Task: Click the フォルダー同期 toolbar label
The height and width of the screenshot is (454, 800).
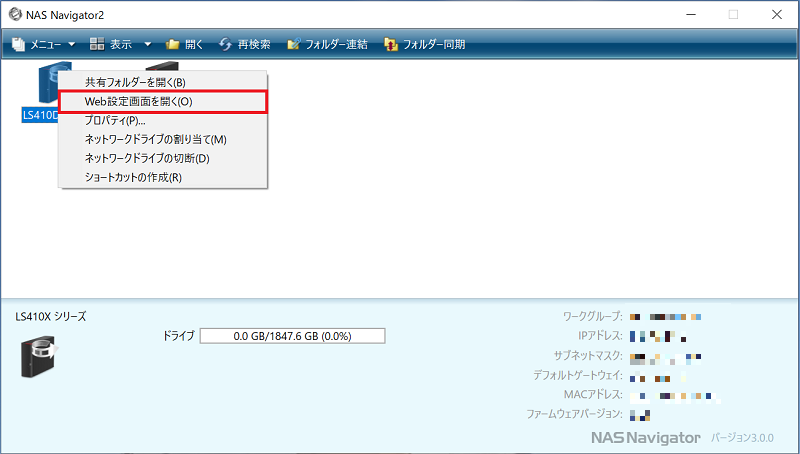Action: tap(434, 44)
